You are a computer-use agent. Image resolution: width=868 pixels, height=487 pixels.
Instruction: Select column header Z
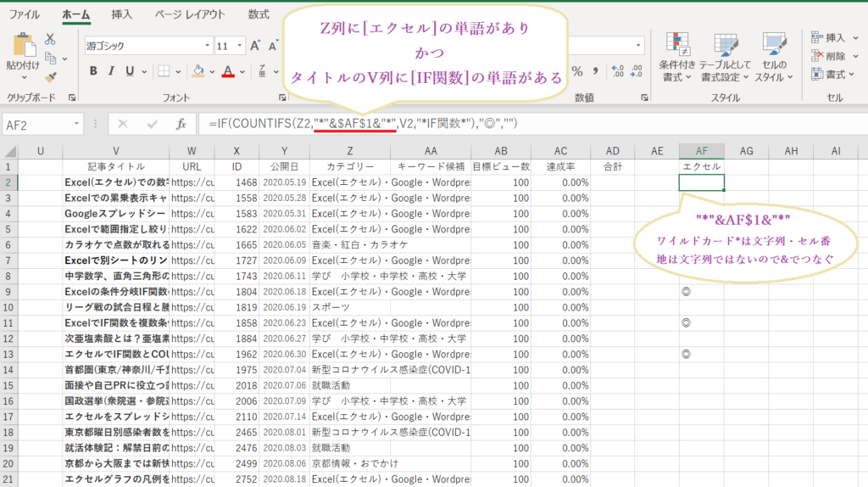[350, 151]
